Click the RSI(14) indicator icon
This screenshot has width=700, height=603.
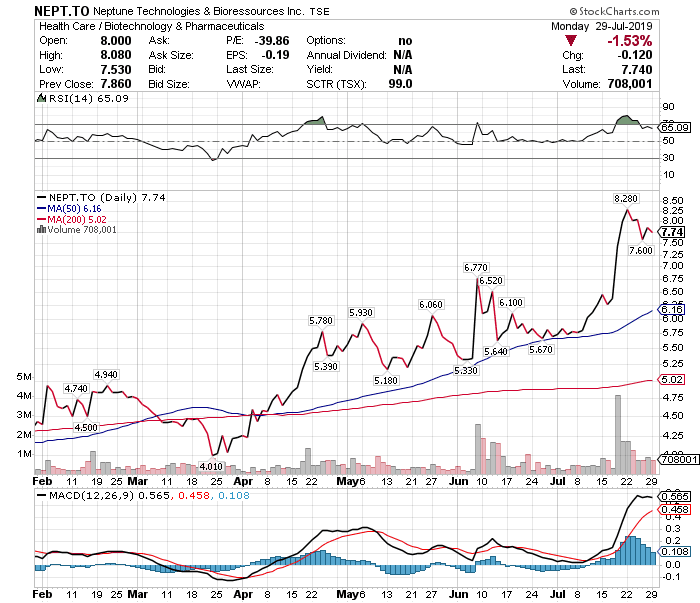(41, 98)
